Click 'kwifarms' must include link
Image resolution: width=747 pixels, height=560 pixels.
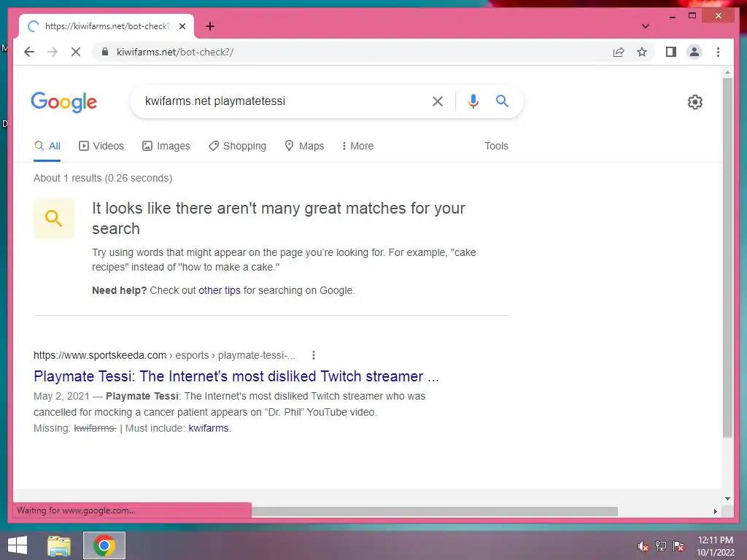point(209,428)
